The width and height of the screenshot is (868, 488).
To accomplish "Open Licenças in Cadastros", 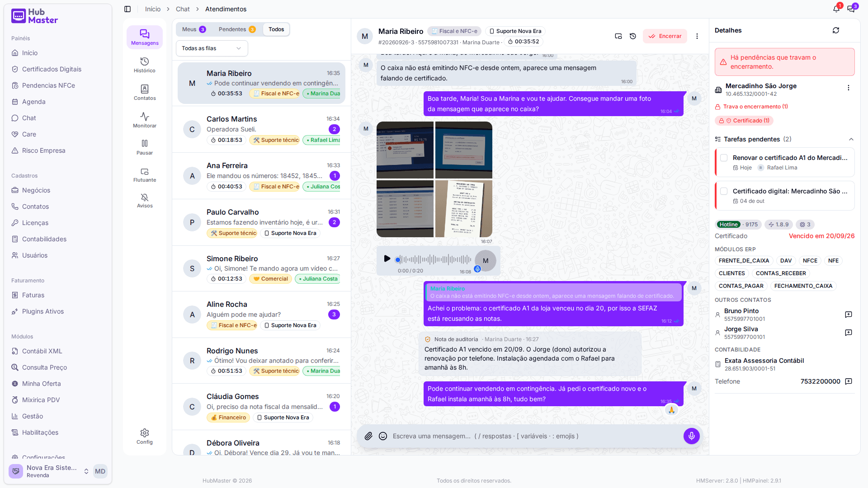I will [x=35, y=223].
